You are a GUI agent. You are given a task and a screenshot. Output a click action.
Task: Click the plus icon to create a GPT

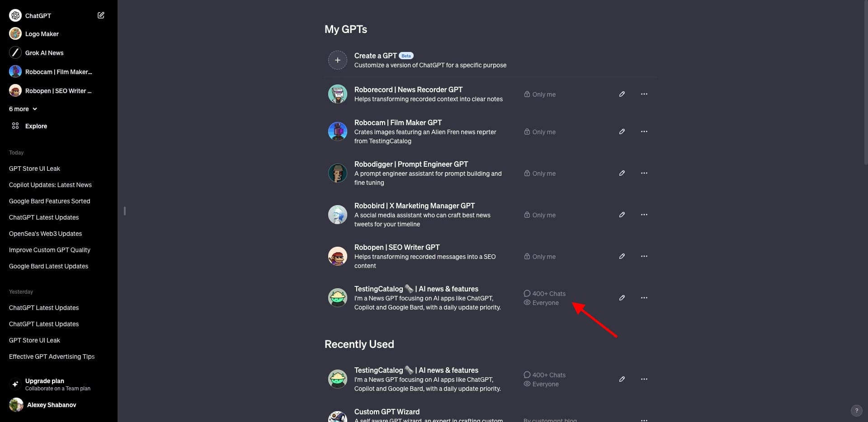point(337,60)
